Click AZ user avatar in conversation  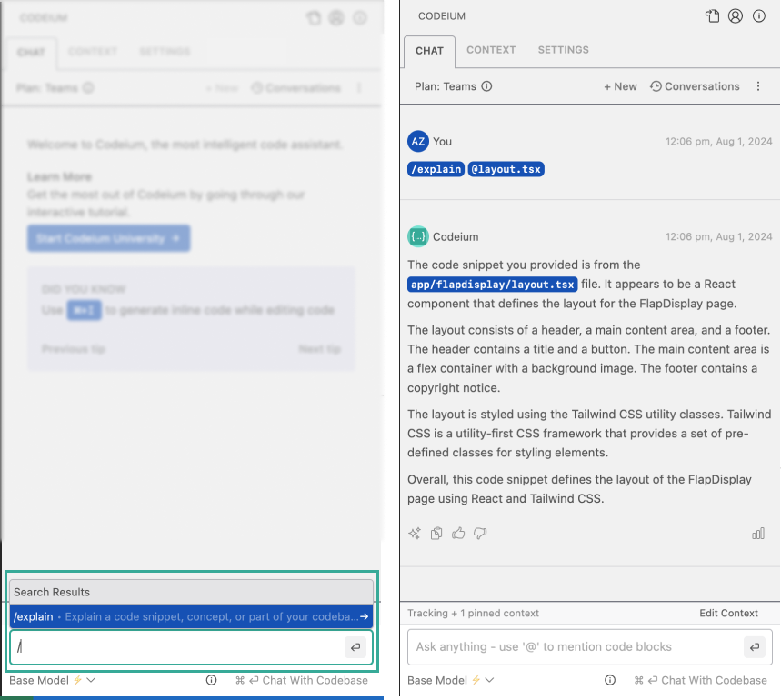coord(418,142)
